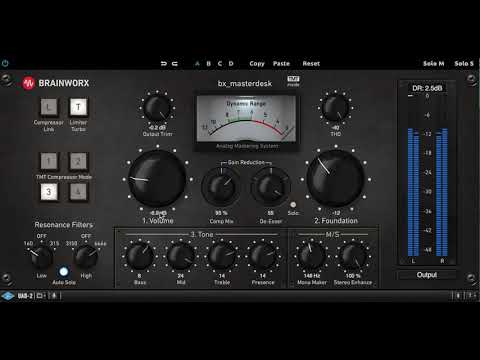Select settings bank B
Screen dimensions: 480x360
pos(208,63)
